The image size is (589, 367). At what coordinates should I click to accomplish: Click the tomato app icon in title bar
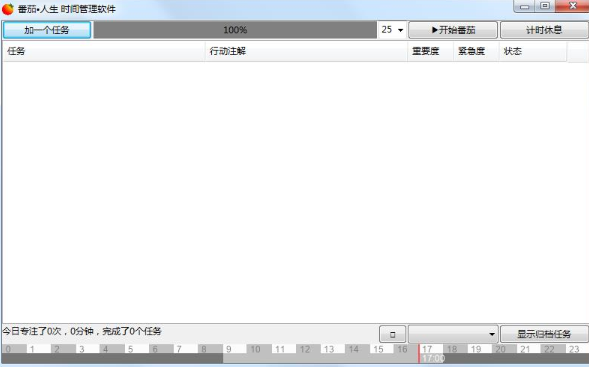pyautogui.click(x=8, y=9)
